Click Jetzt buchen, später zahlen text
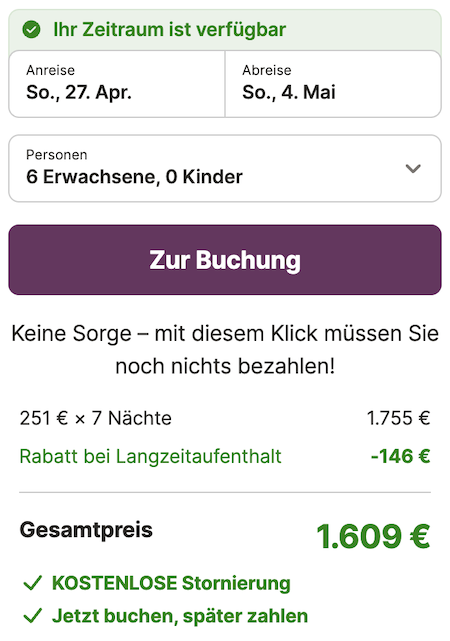This screenshot has width=450, height=641. point(180,616)
